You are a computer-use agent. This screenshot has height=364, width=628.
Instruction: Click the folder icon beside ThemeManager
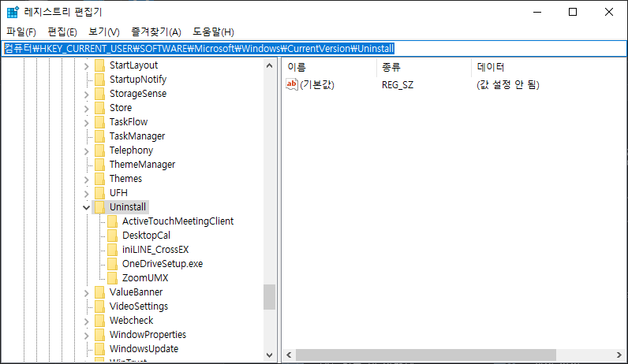point(99,165)
